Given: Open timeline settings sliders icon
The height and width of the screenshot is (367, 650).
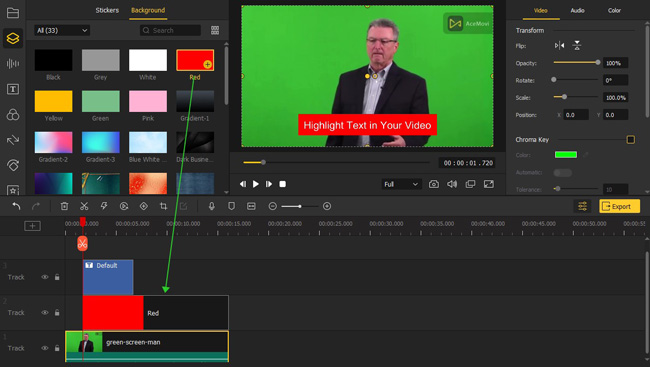Looking at the screenshot, I should pos(582,206).
